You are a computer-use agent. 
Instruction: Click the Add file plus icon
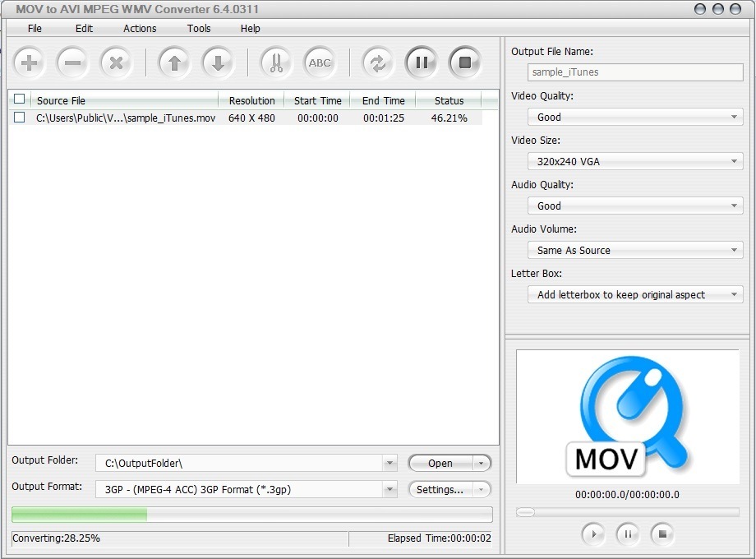coord(29,62)
